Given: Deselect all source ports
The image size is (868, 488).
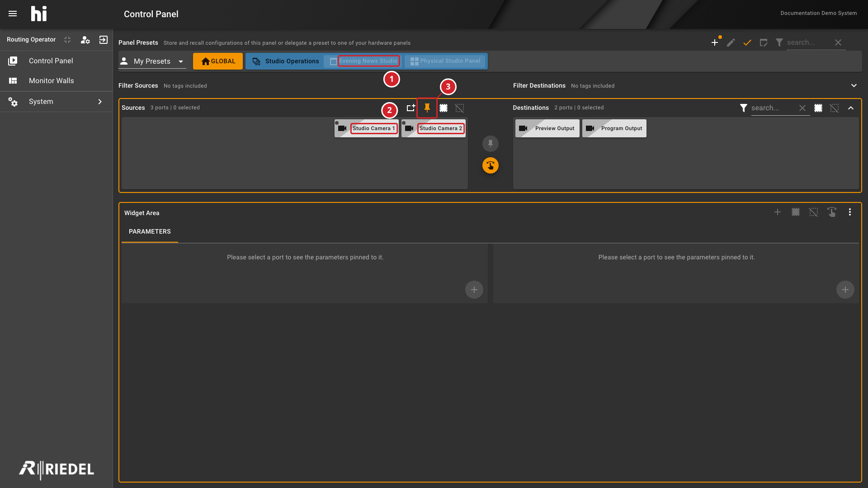Looking at the screenshot, I should 460,108.
